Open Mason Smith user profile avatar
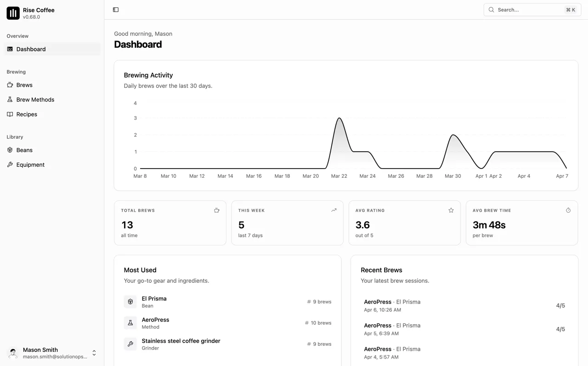 click(x=13, y=353)
